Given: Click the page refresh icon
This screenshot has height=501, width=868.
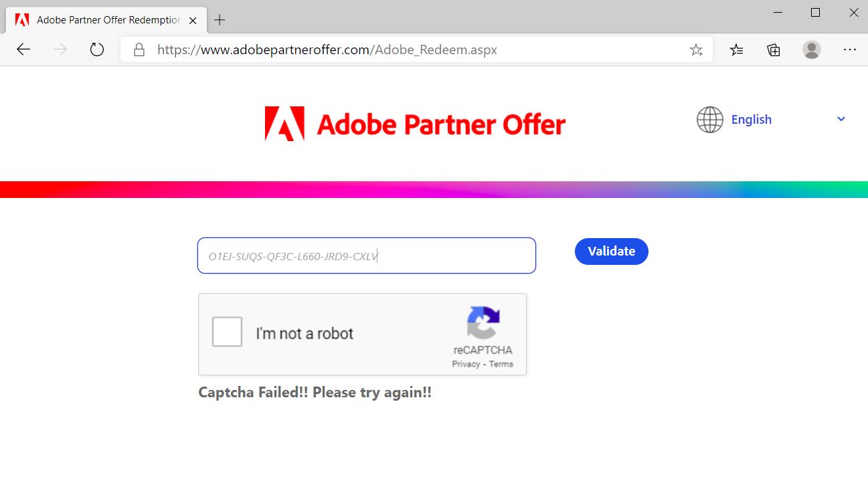Looking at the screenshot, I should pos(97,49).
